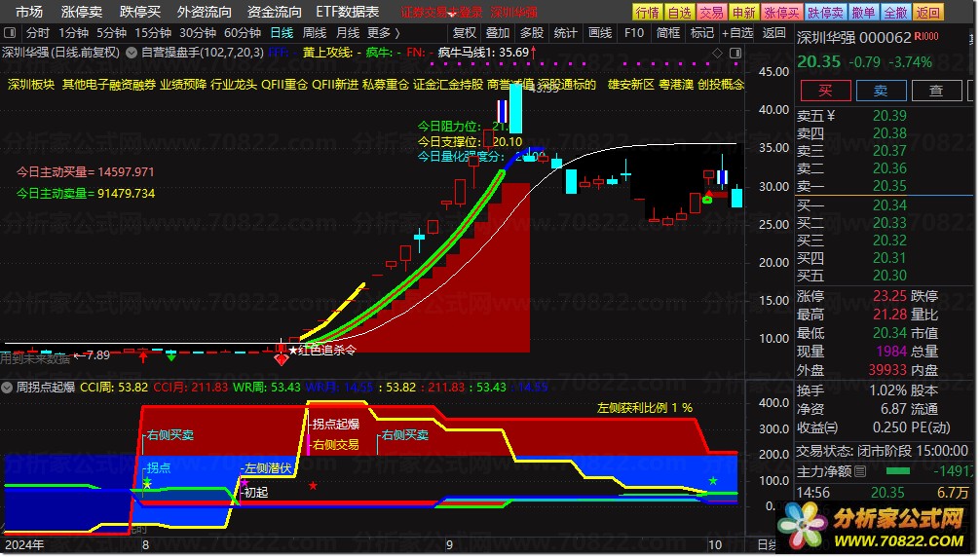
Task: Switch to the 分时 intraday period
Action: click(37, 32)
